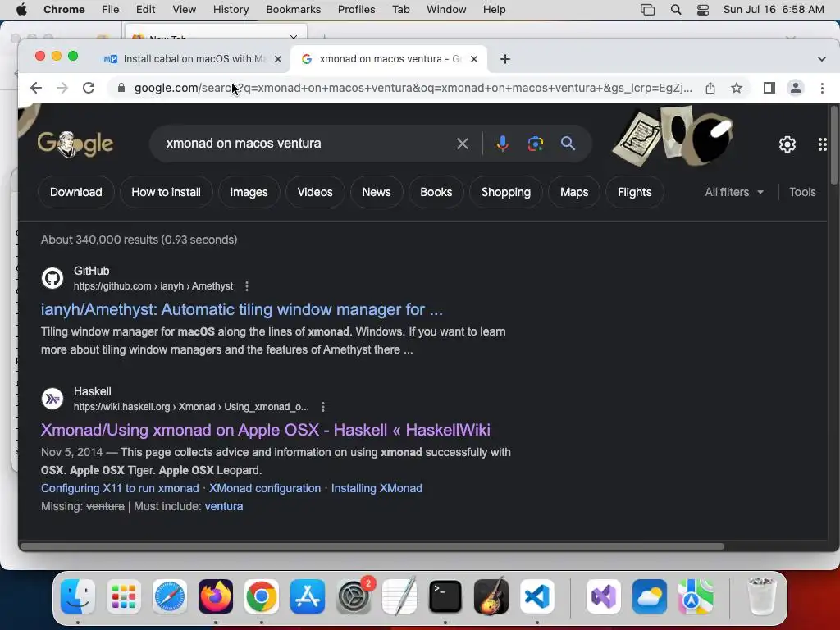Open System Settings from the Dock
This screenshot has width=840, height=630.
354,596
